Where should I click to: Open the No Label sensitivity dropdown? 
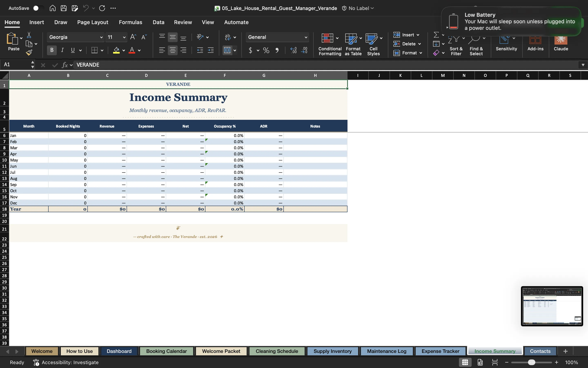[358, 8]
